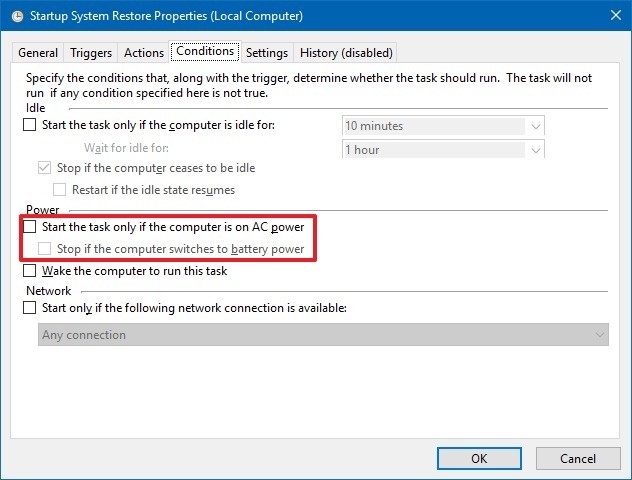Viewport: 632px width, 480px height.
Task: Enable start only if computer is idle
Action: pos(29,125)
